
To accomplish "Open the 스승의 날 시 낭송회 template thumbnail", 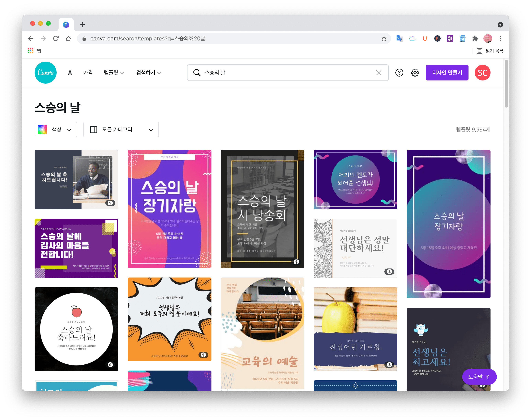I will (262, 209).
